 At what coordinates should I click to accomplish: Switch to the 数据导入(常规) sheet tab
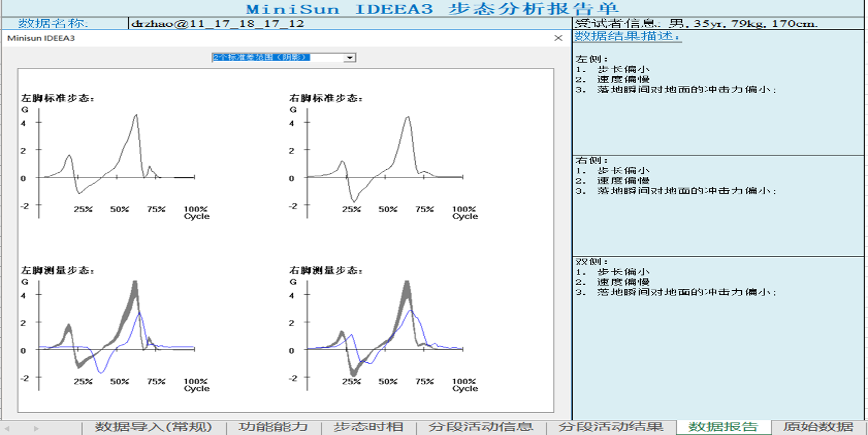(x=153, y=427)
